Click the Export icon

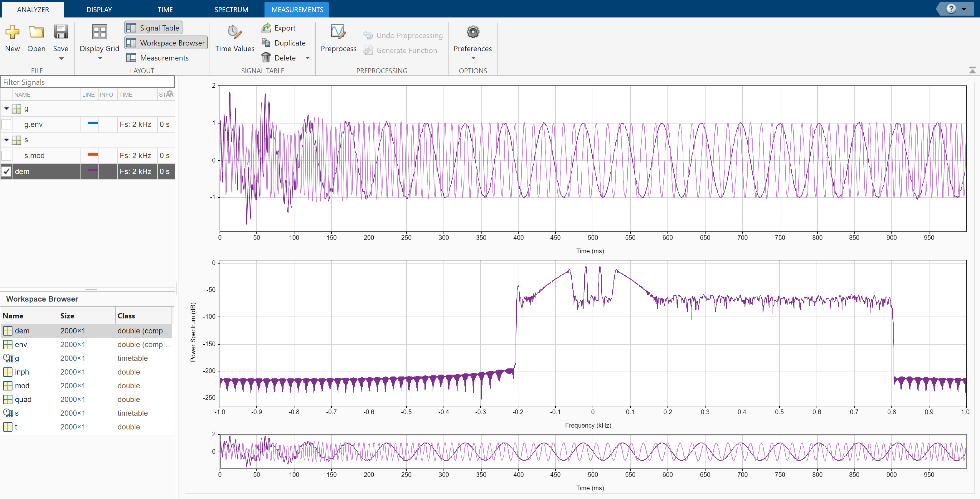266,28
